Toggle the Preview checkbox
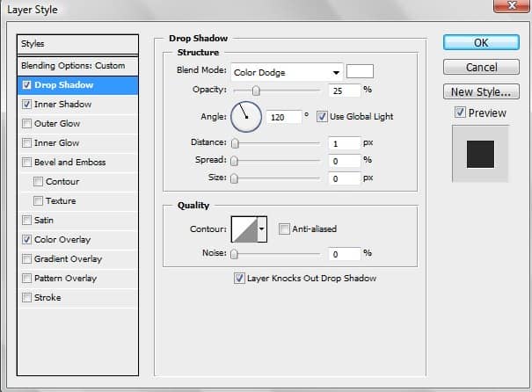This screenshot has height=392, width=532. pos(460,113)
